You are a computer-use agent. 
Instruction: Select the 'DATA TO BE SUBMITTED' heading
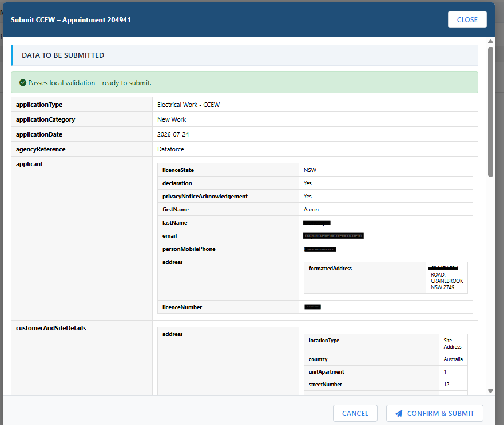pyautogui.click(x=63, y=55)
